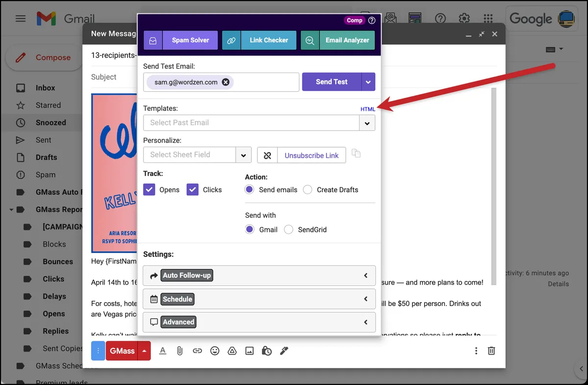
Task: Open the Delays label in sidebar
Action: click(x=54, y=296)
